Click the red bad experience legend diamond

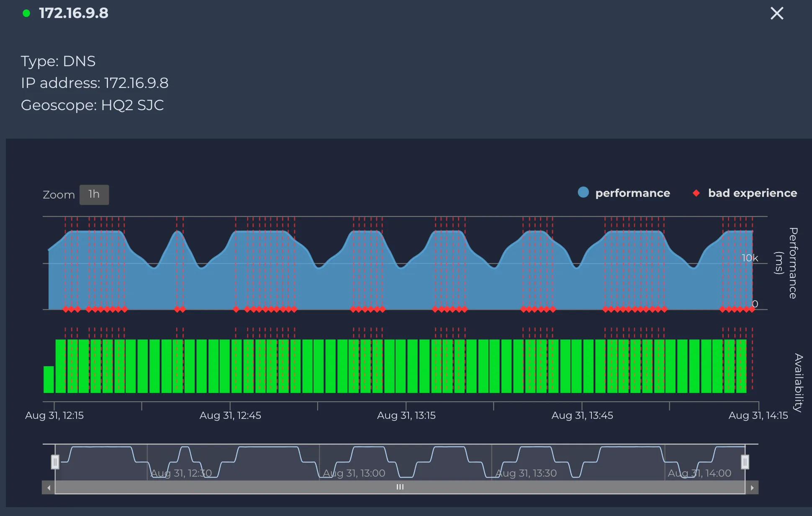tap(696, 193)
